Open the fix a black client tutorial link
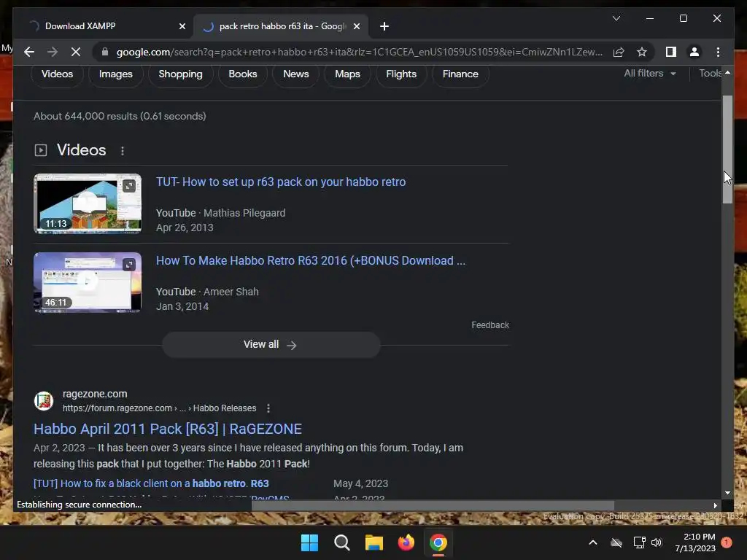Image resolution: width=747 pixels, height=560 pixels. pos(151,483)
